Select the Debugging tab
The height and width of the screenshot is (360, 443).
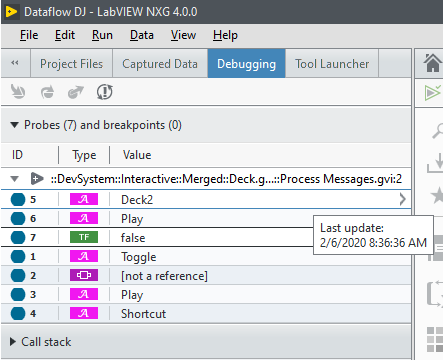246,63
